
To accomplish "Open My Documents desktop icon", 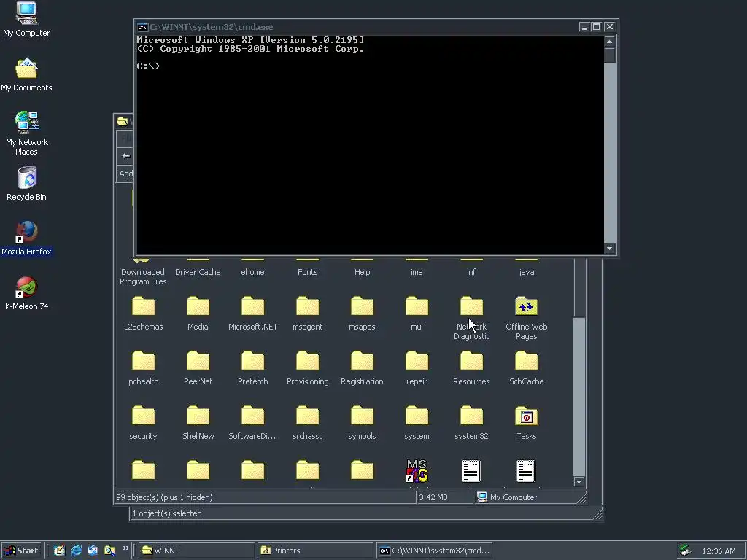I will (26, 74).
